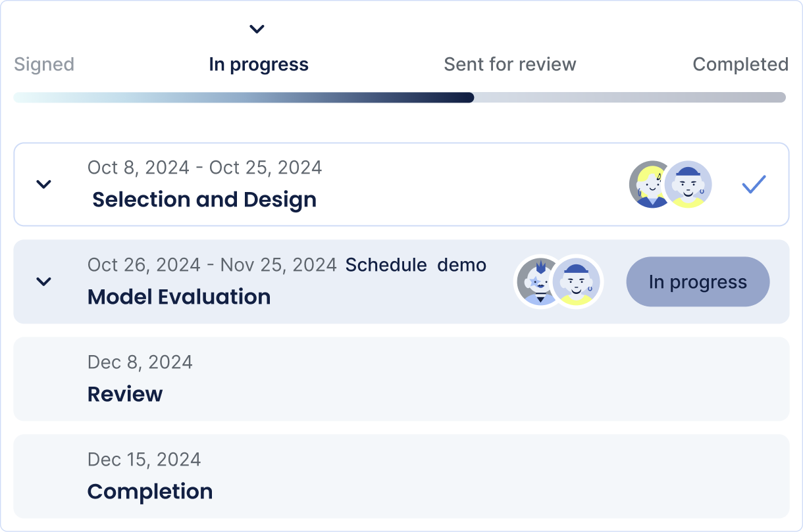The height and width of the screenshot is (532, 803).
Task: Select the Signed stage label
Action: pos(44,64)
